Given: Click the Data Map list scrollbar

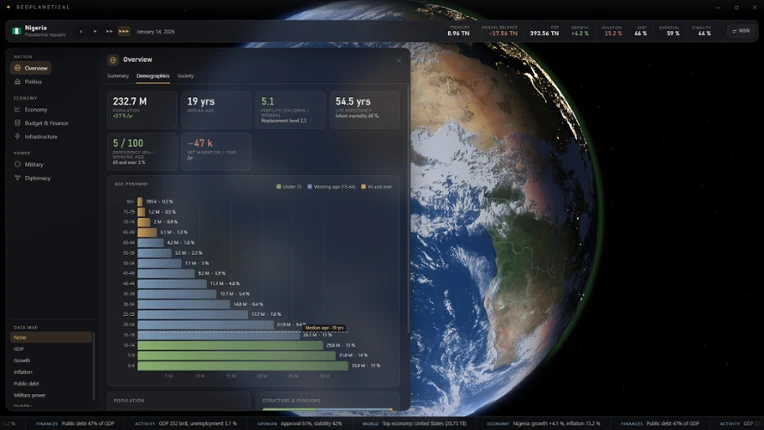Looking at the screenshot, I should [x=94, y=366].
